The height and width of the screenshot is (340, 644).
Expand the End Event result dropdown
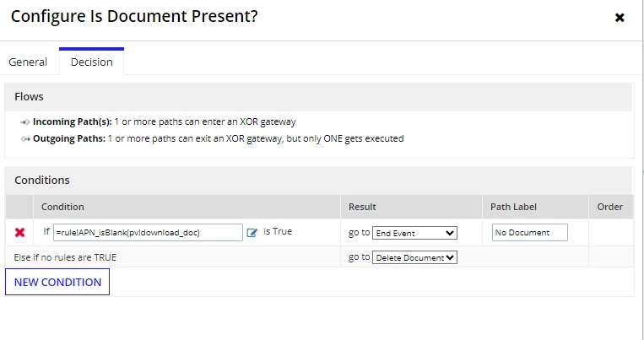[x=414, y=233]
